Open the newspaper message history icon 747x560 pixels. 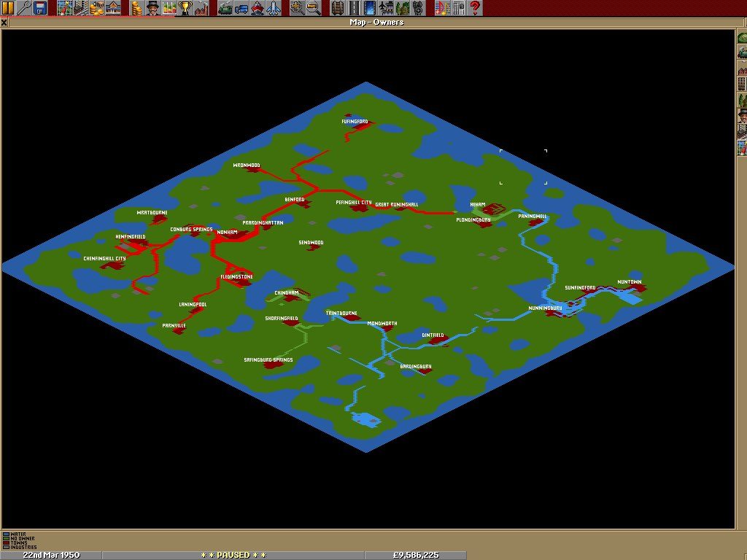click(x=460, y=7)
